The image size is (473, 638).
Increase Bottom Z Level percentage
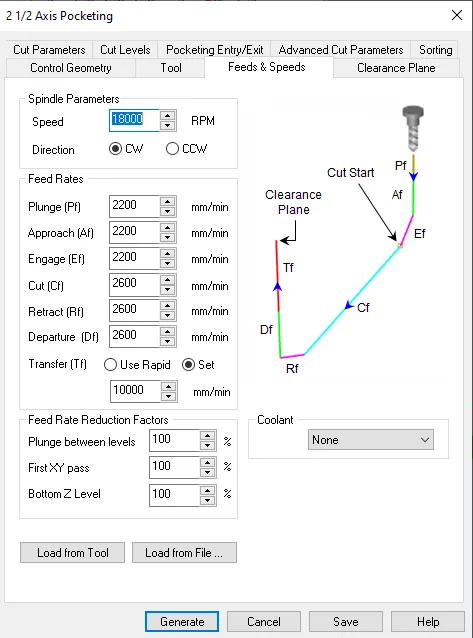pos(208,490)
